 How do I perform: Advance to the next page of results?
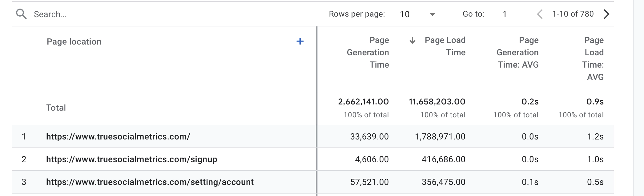click(x=606, y=14)
